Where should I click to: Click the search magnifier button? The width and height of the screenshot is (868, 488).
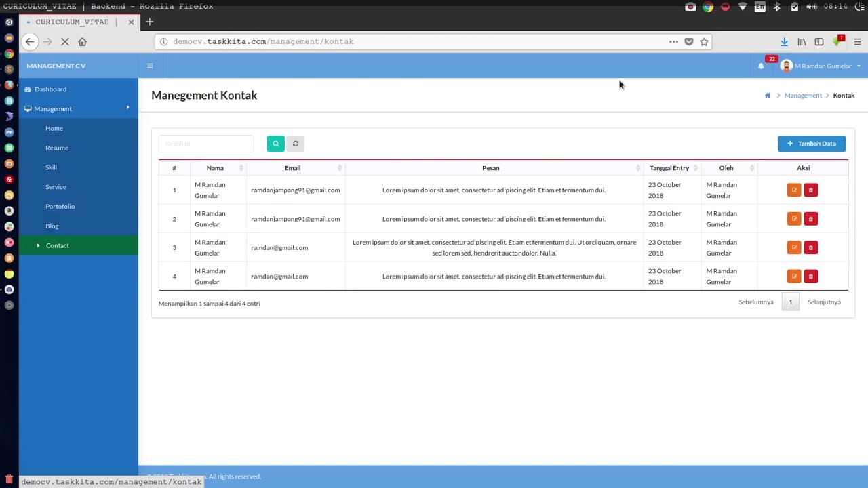[x=275, y=143]
